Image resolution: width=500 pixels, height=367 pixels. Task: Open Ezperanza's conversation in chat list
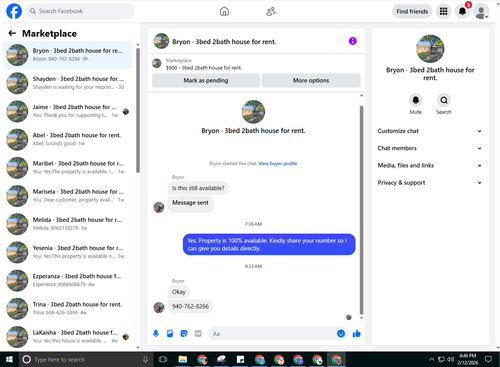coord(68,280)
